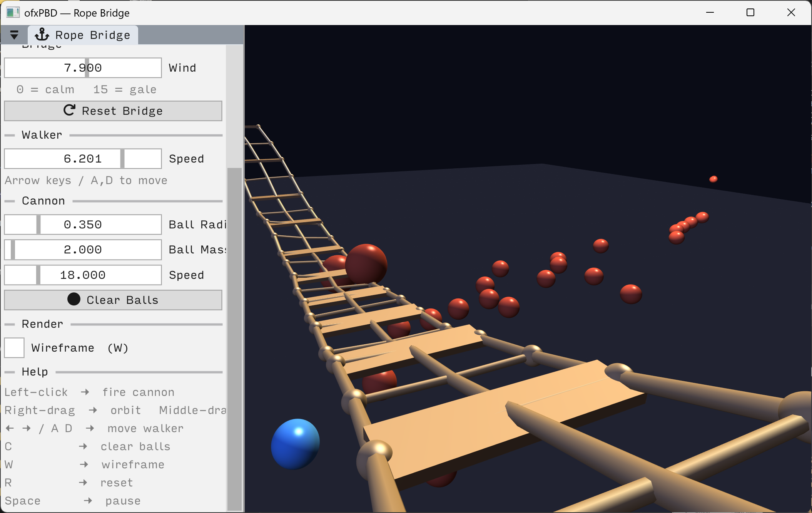Screen dimensions: 812x513
Task: Maximize the ofxPBD window
Action: coord(750,13)
